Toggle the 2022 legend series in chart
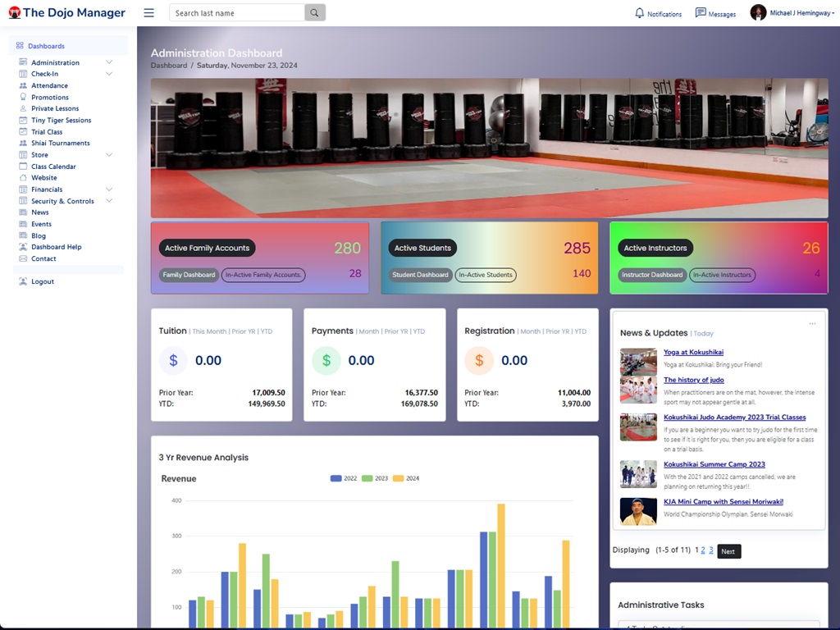The image size is (840, 630). click(x=336, y=478)
